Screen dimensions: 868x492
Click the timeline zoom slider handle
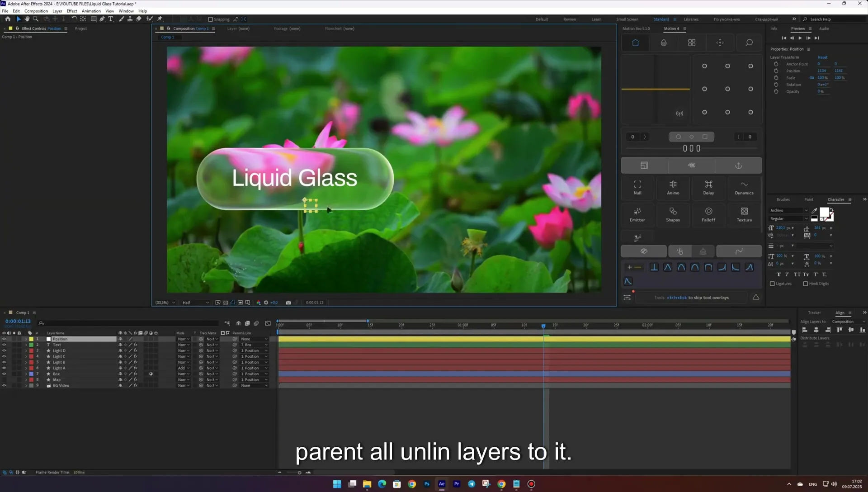click(299, 473)
